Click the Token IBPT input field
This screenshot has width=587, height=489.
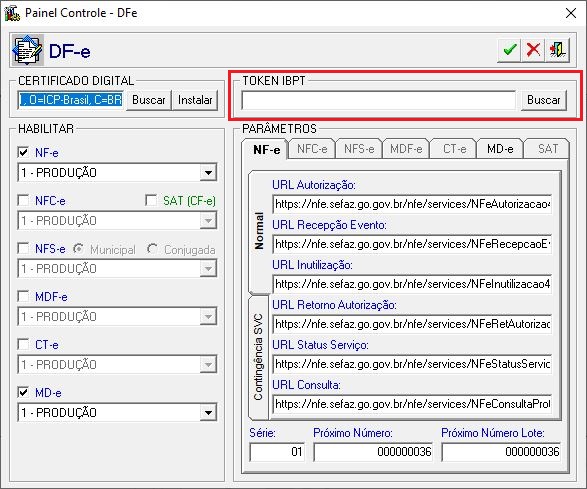point(378,100)
